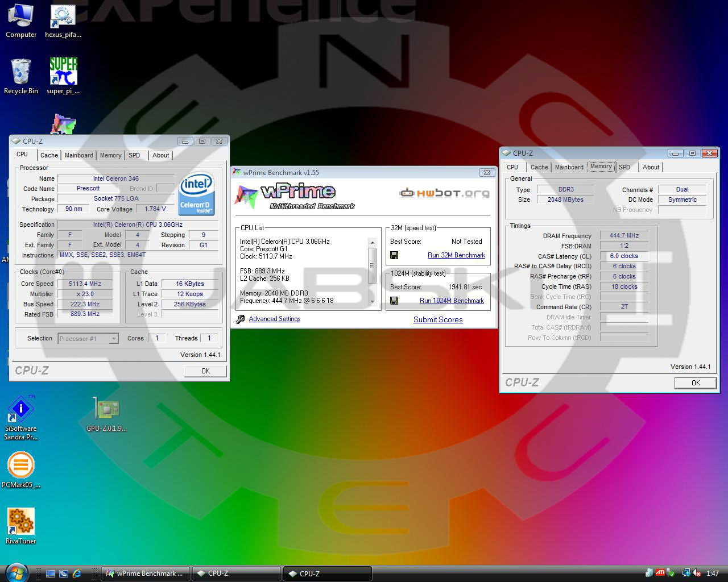Click the Advanced Settings wrench icon in wPrime
728x582 pixels.
click(x=240, y=319)
